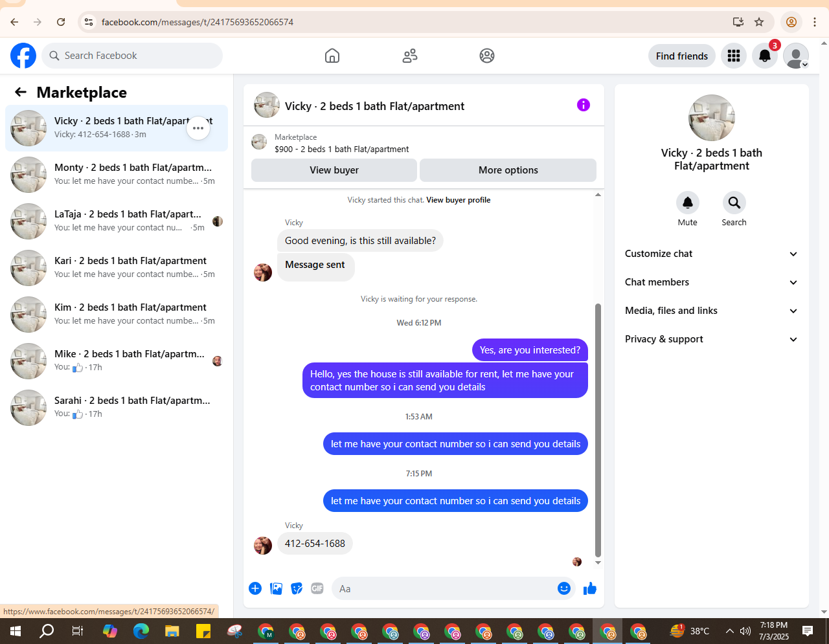This screenshot has width=829, height=644.
Task: Go back in browser history
Action: pyautogui.click(x=14, y=22)
